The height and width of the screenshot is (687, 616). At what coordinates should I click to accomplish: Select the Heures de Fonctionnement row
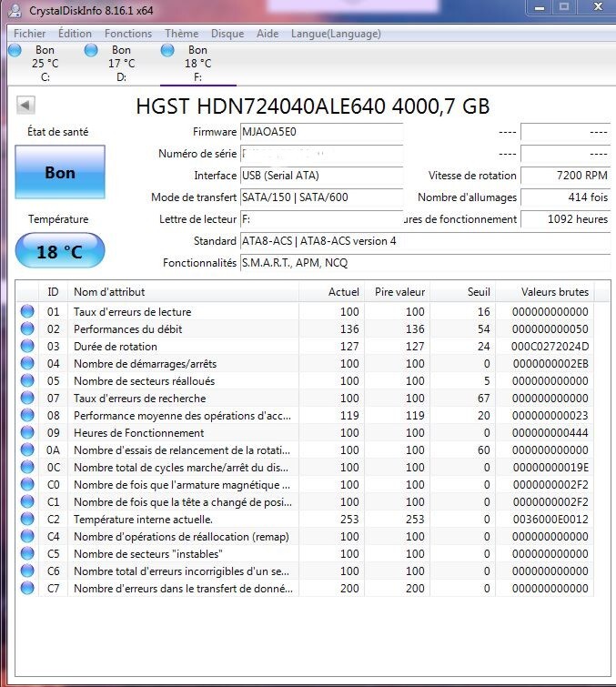pos(305,432)
